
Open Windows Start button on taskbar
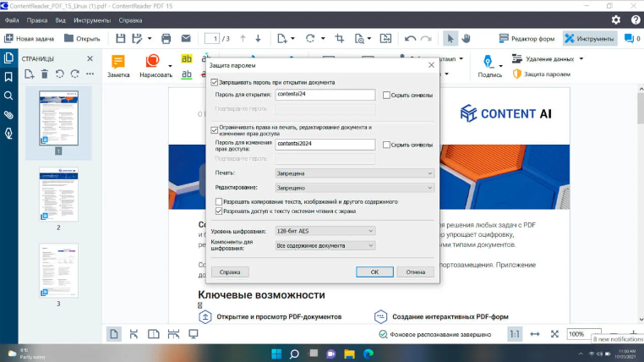276,354
